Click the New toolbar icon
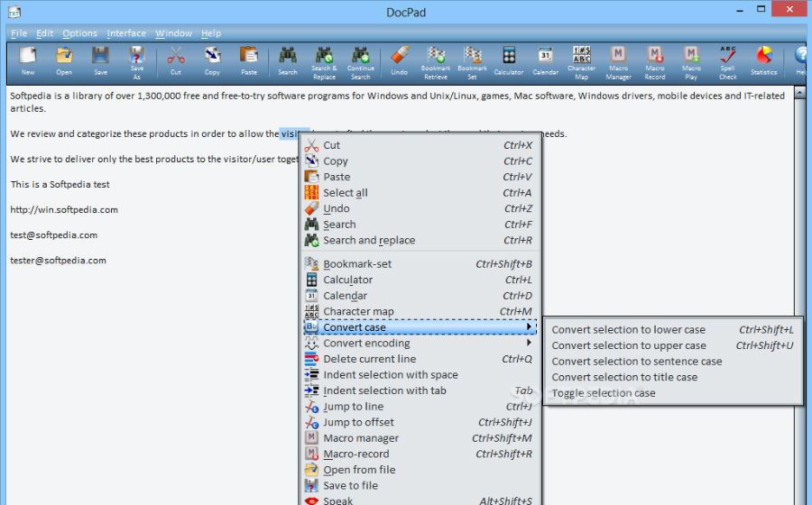 28,61
